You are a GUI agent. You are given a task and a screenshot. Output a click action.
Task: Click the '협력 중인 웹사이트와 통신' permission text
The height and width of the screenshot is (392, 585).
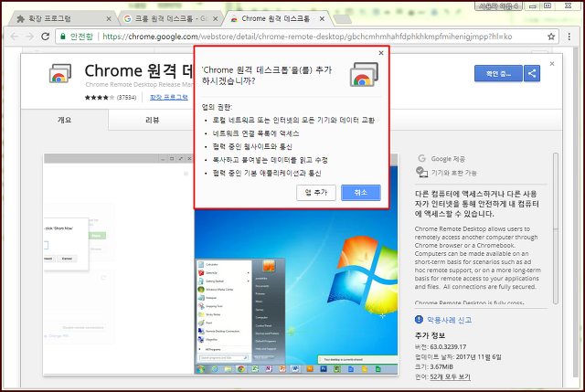click(x=252, y=146)
